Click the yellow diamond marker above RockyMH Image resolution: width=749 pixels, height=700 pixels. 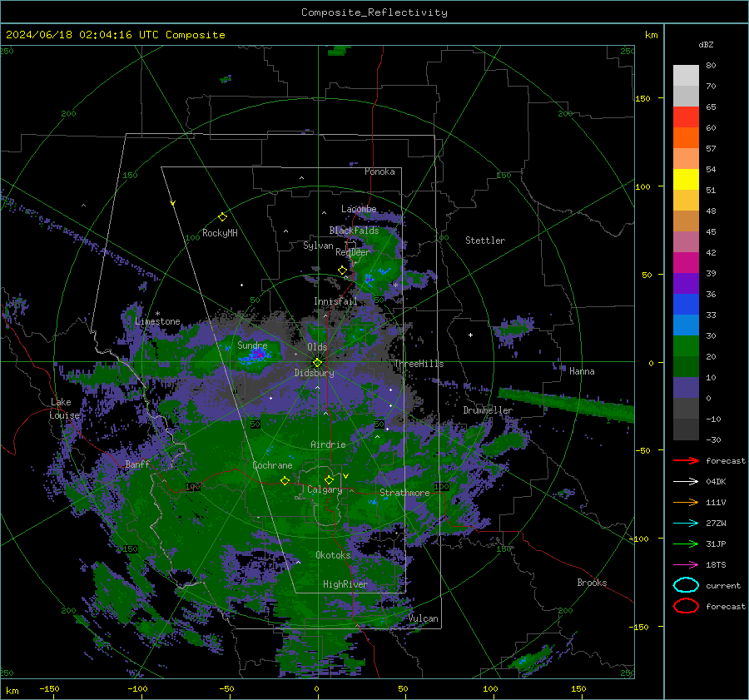(x=222, y=217)
